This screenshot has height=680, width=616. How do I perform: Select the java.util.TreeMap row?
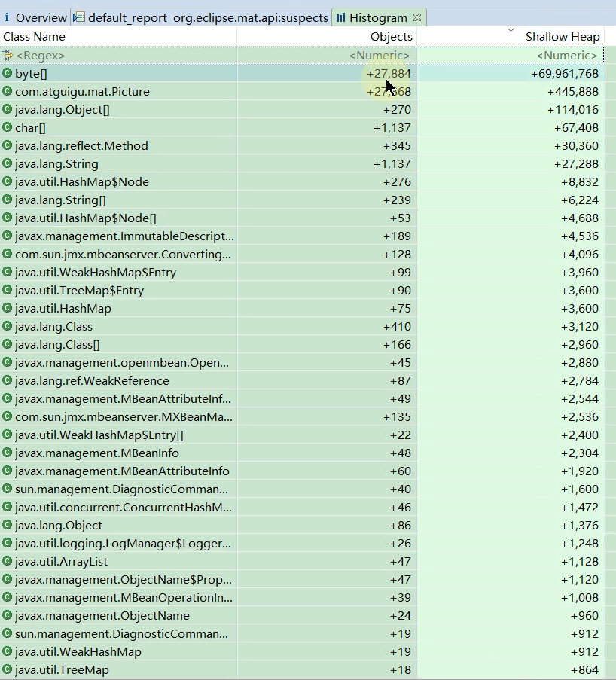pos(302,670)
